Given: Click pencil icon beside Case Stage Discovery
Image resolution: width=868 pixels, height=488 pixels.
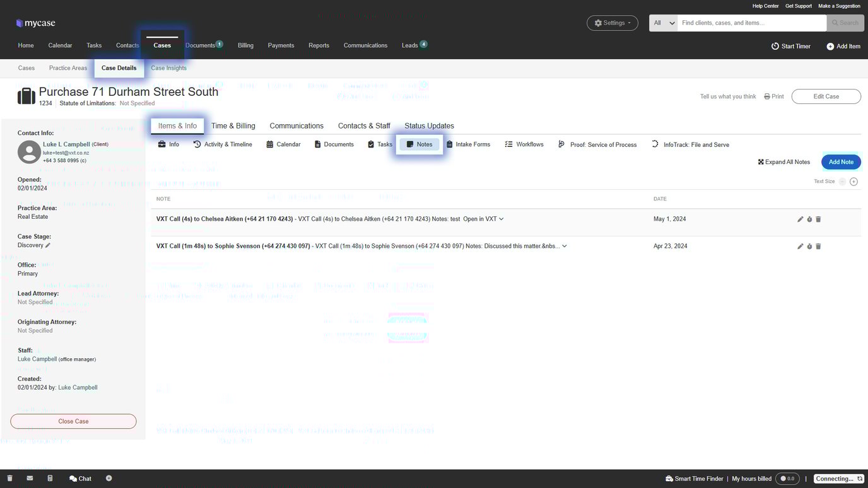Looking at the screenshot, I should click(48, 245).
